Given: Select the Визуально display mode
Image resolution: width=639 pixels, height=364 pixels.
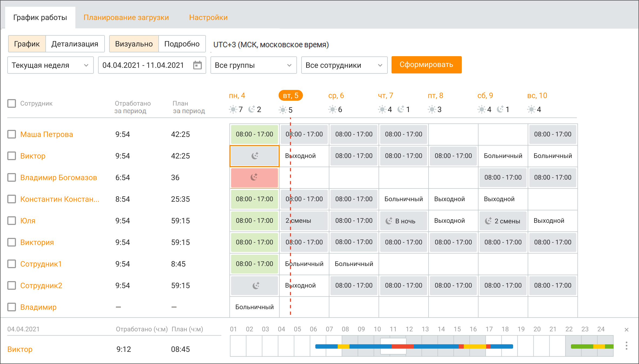Looking at the screenshot, I should tap(134, 44).
